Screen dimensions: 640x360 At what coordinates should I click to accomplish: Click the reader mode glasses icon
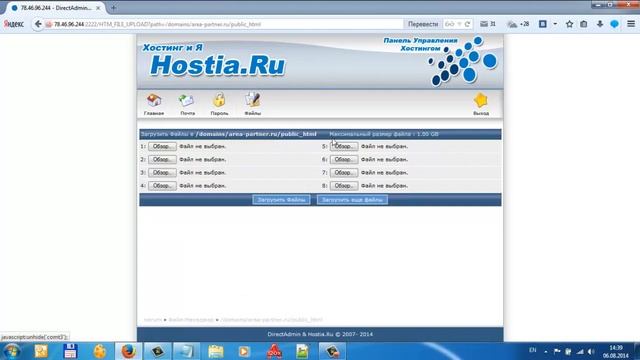click(449, 24)
